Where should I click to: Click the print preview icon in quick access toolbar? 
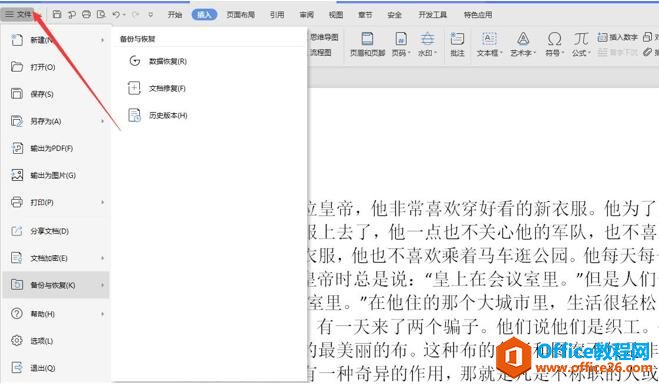click(101, 15)
